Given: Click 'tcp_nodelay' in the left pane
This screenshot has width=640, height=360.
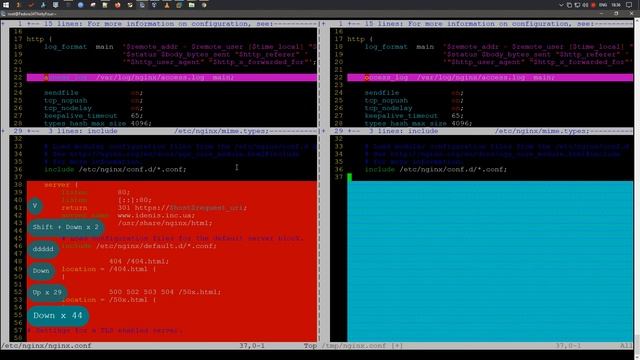Looking at the screenshot, I should 68,108.
